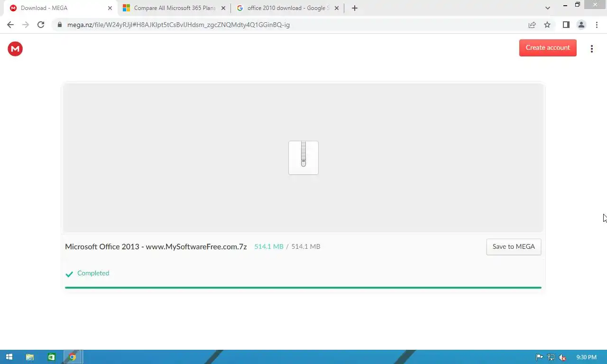Open the Chrome three-dot settings menu
607x364 pixels.
[x=597, y=25]
